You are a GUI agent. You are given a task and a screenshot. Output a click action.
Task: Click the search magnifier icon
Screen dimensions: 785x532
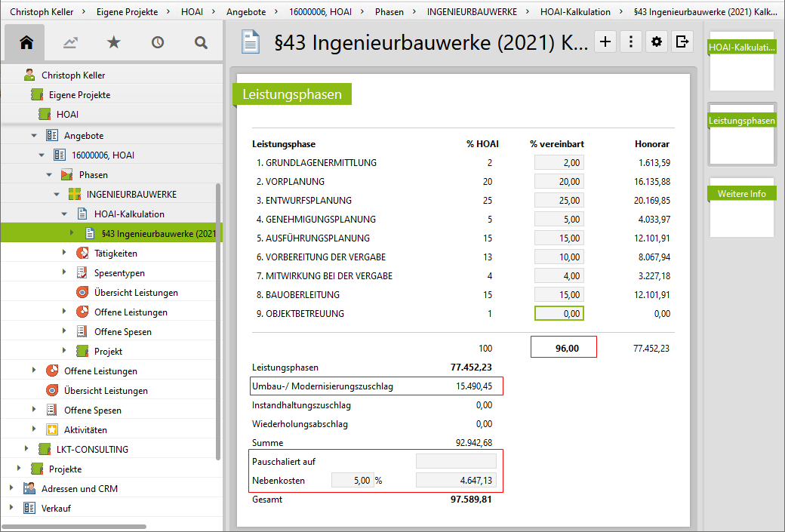coord(201,43)
